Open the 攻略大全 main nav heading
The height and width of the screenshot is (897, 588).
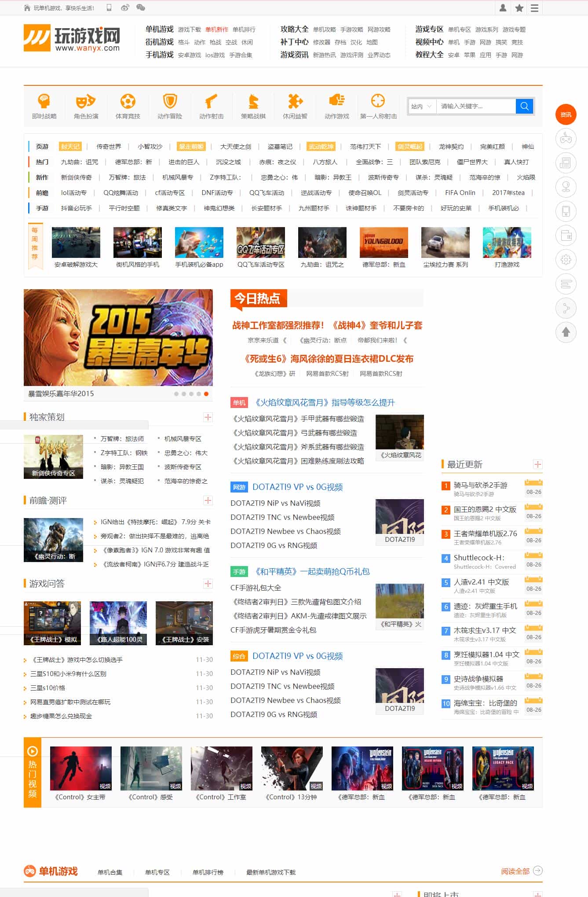click(x=295, y=29)
